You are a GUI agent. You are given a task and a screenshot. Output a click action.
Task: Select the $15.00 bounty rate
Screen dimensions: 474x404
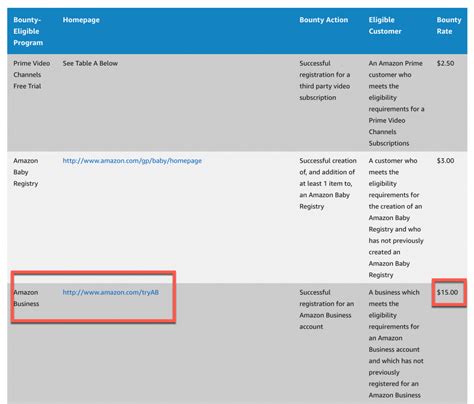(x=447, y=292)
